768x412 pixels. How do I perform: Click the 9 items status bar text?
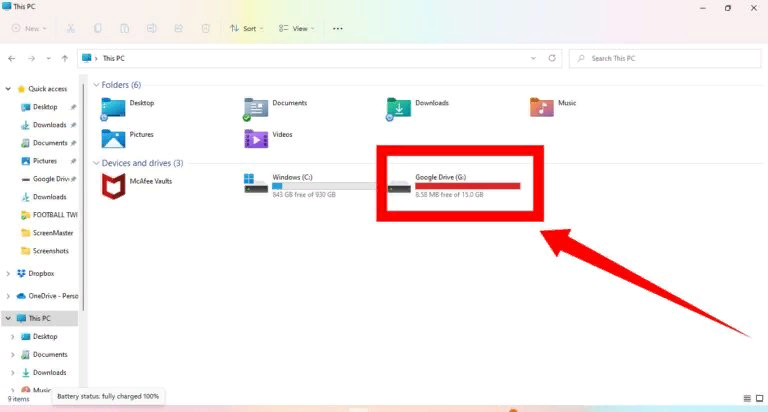19,399
